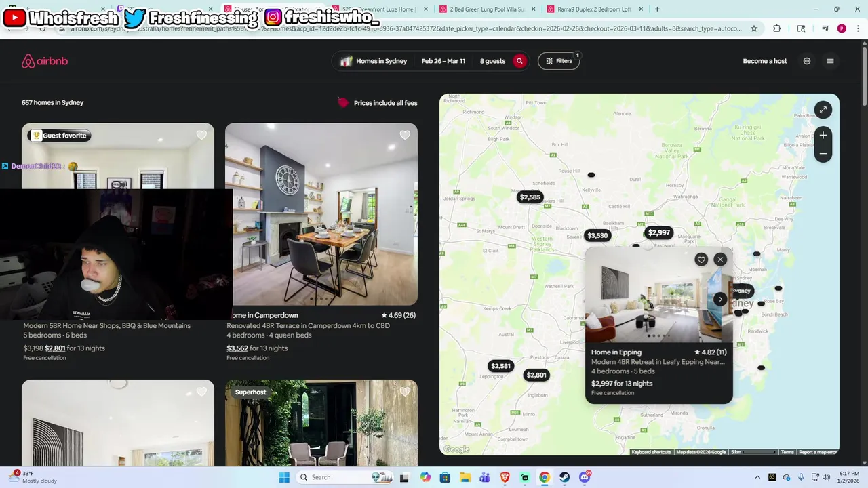
Task: Open Chrome extensions puzzle icon
Action: coord(777,28)
